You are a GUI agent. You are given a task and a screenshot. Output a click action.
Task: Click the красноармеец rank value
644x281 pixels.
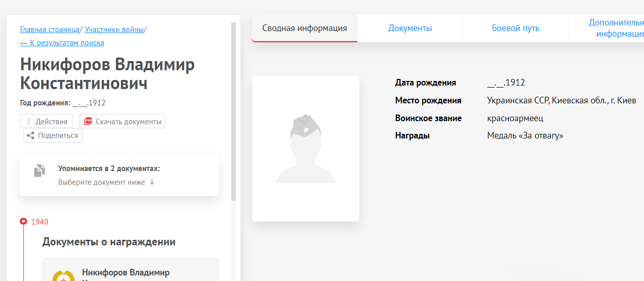coord(515,118)
